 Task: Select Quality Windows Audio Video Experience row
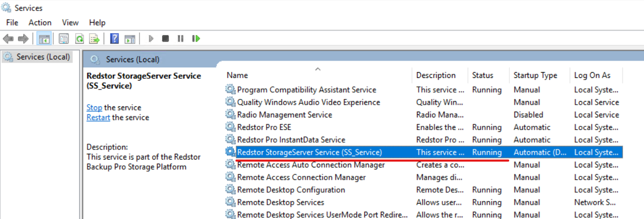coord(424,102)
